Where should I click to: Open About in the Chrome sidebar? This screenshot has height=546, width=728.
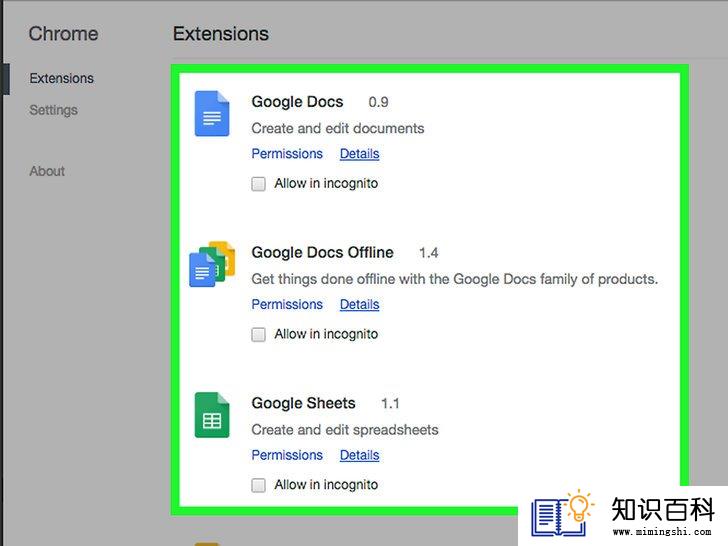[x=47, y=171]
